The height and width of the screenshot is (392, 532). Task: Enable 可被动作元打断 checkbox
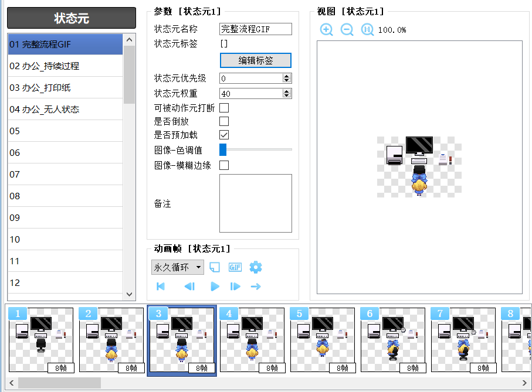[x=224, y=108]
